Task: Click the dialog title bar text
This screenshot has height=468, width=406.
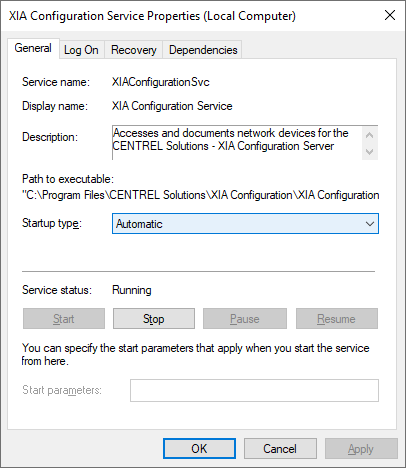Action: point(152,16)
